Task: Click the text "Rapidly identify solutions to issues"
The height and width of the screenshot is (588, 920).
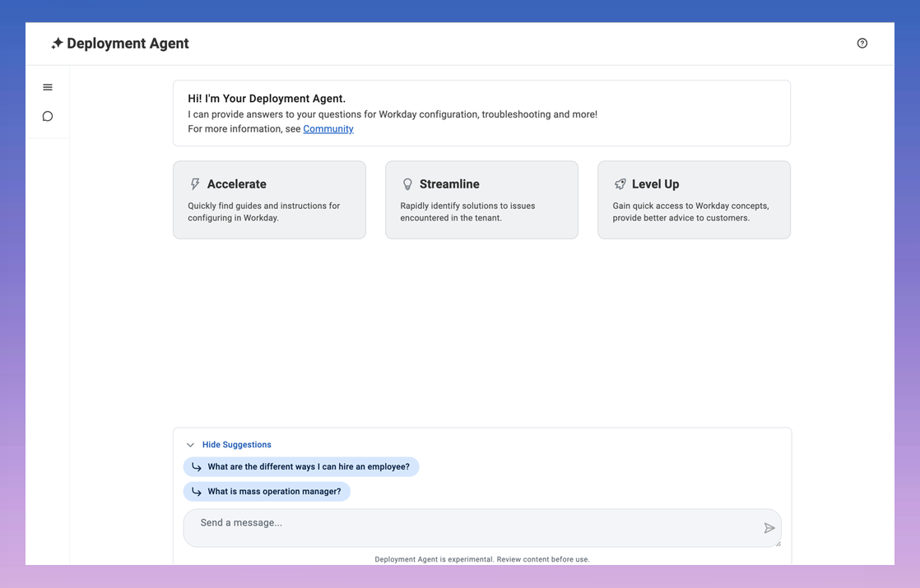Action: coord(467,206)
